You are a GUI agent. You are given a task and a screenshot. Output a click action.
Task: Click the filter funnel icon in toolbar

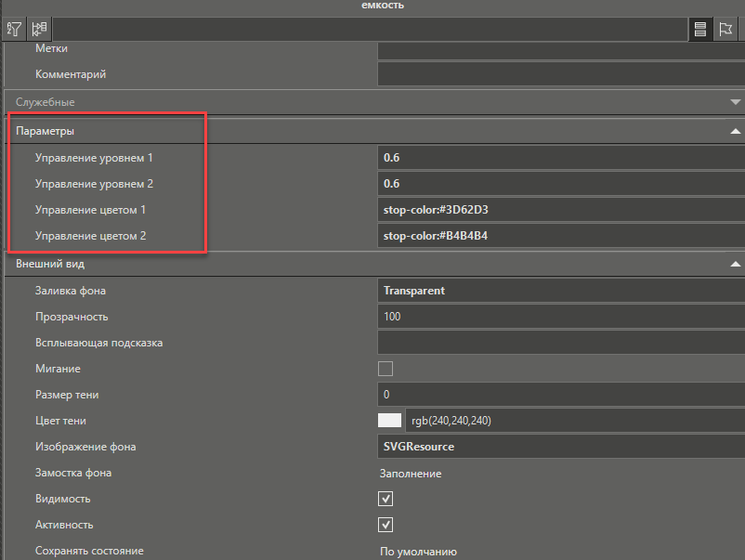14,29
